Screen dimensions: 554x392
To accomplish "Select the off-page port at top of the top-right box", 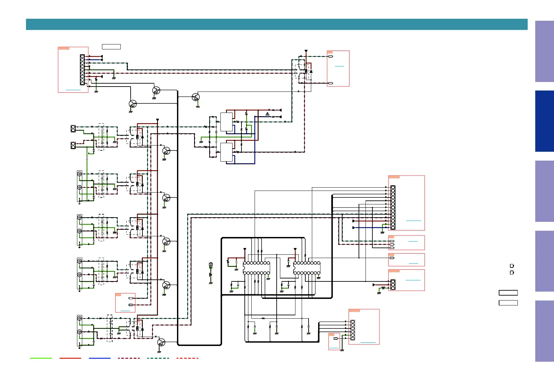I will coord(331,56).
